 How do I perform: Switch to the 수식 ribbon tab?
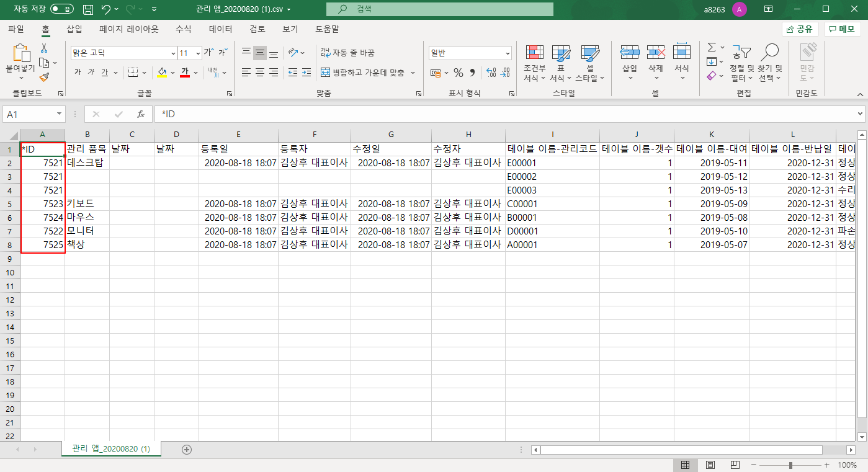click(x=183, y=29)
